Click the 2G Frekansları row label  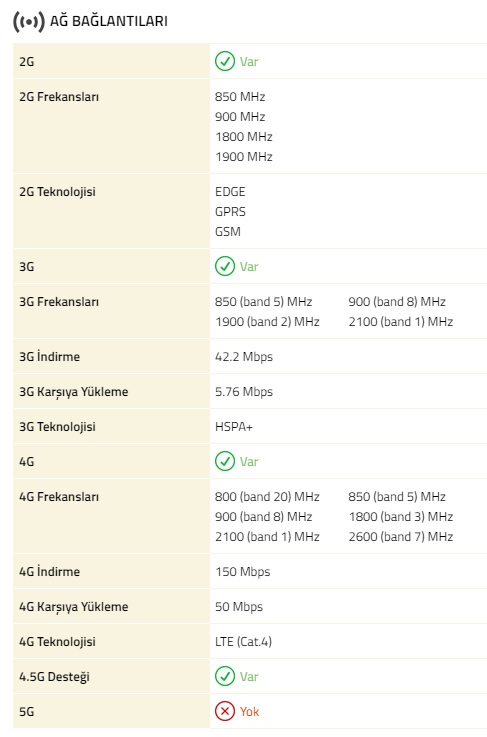(59, 97)
